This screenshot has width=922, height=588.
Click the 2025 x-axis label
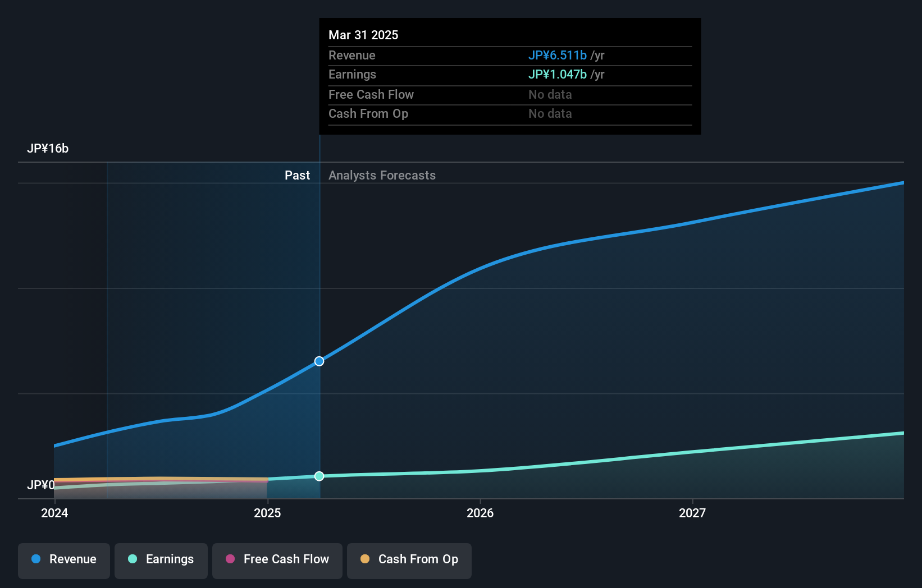[267, 513]
